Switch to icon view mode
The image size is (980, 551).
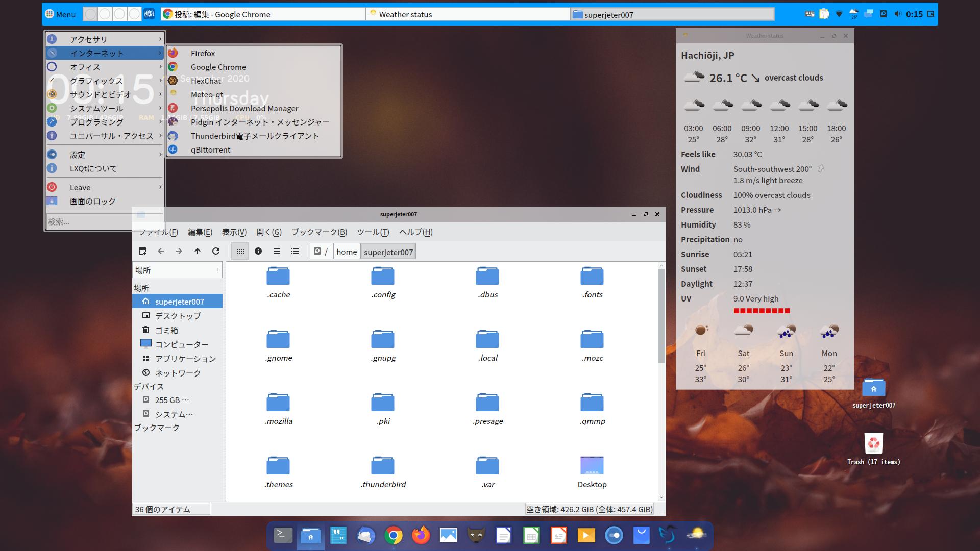pos(240,251)
